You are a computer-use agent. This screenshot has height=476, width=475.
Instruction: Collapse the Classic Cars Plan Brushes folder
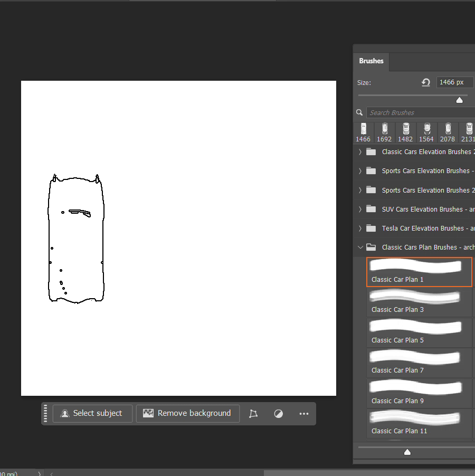[360, 247]
